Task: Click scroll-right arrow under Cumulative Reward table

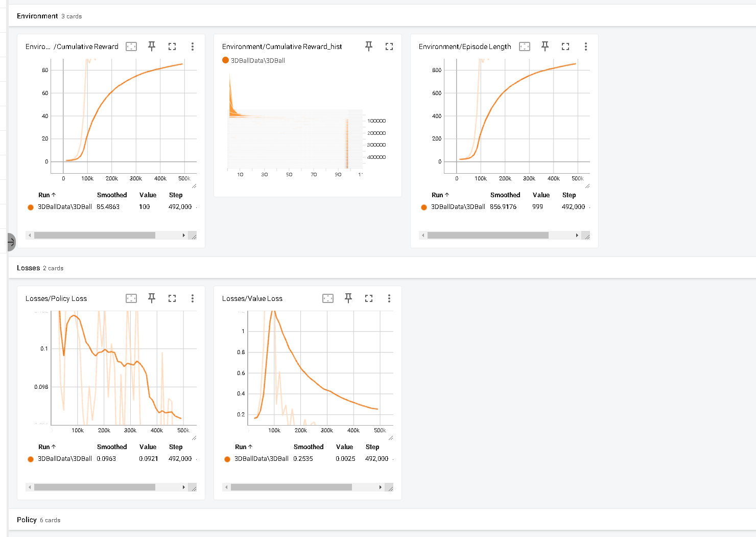Action: 184,236
